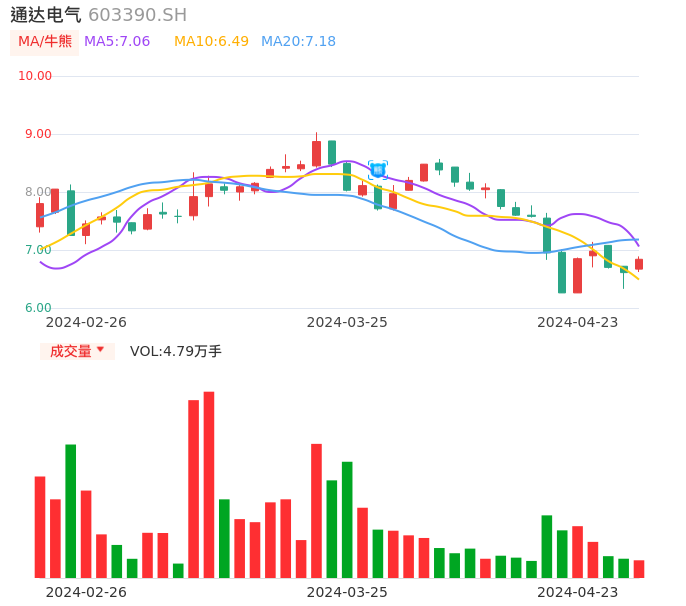Image resolution: width=686 pixels, height=606 pixels.
Task: Click the blue marker icon on the chart
Action: tap(378, 170)
